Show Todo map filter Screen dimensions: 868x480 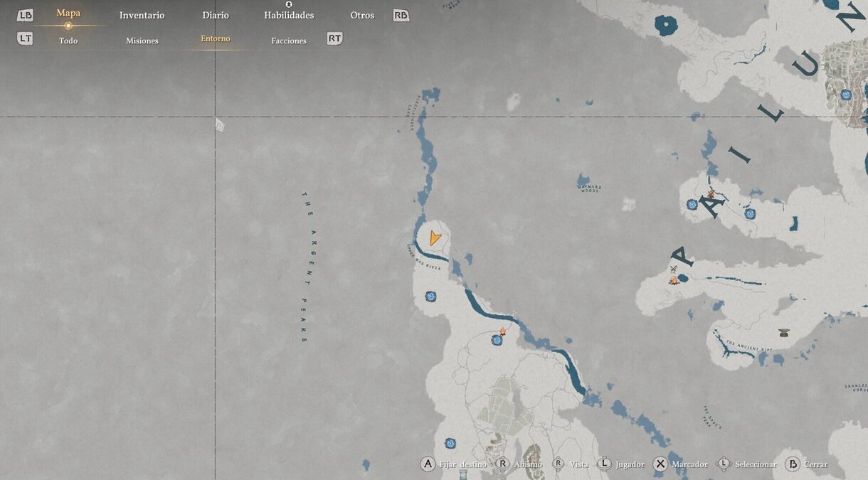[68, 41]
